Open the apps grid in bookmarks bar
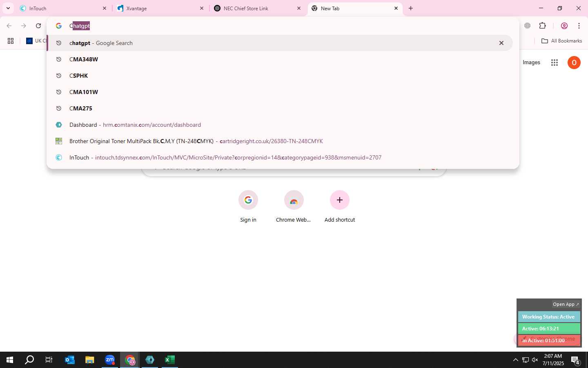This screenshot has width=588, height=368. pos(11,41)
